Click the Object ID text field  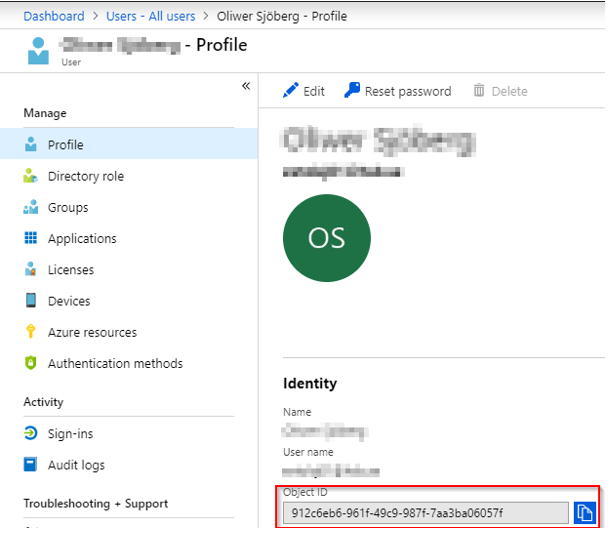[424, 513]
